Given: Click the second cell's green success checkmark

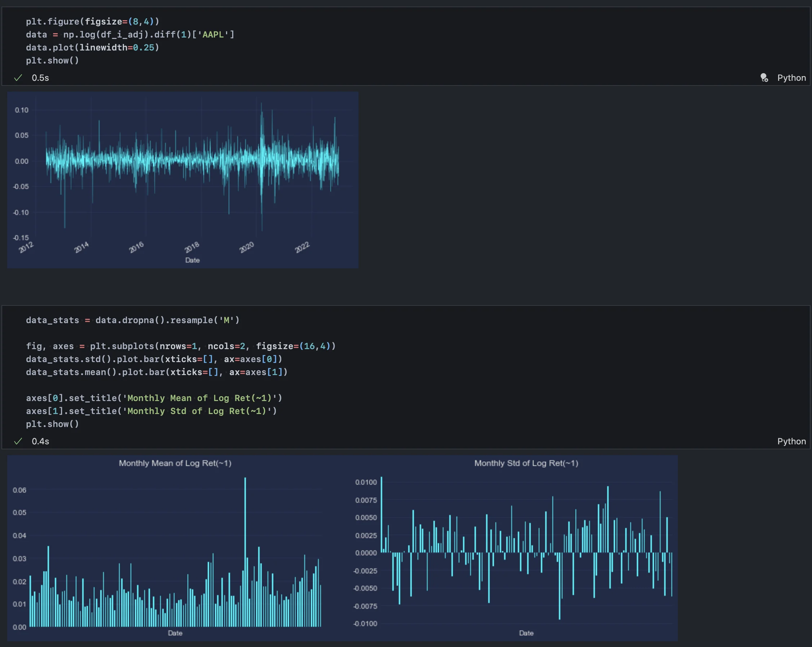Looking at the screenshot, I should (x=18, y=441).
